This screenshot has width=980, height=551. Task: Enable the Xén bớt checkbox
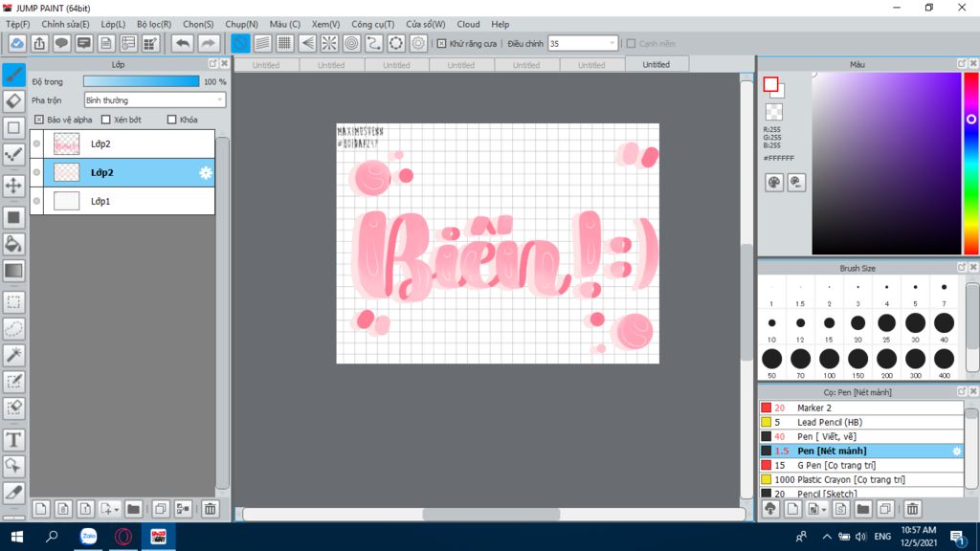coord(105,120)
